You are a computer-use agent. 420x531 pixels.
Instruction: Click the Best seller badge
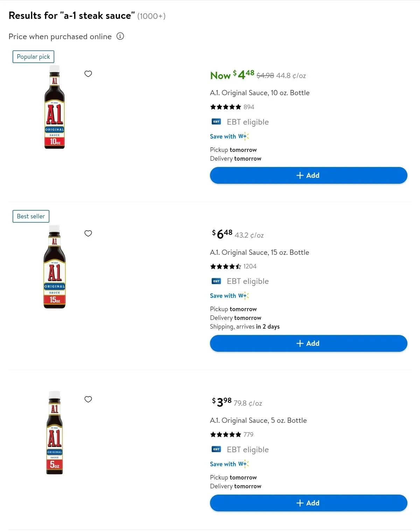pos(31,216)
